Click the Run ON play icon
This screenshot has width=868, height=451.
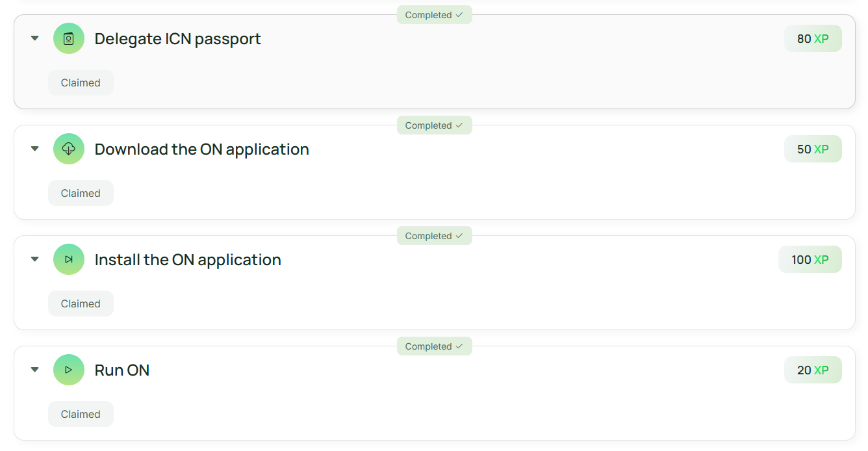[x=69, y=370]
